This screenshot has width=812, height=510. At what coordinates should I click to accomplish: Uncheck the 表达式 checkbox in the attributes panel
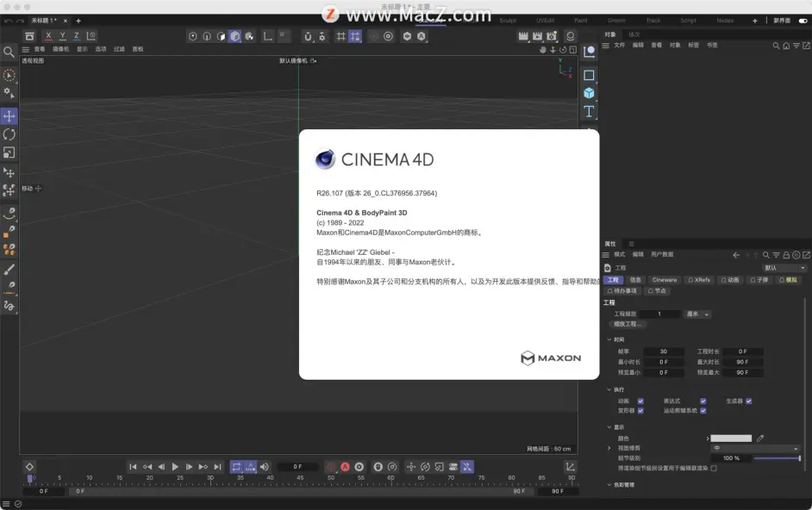coord(703,401)
